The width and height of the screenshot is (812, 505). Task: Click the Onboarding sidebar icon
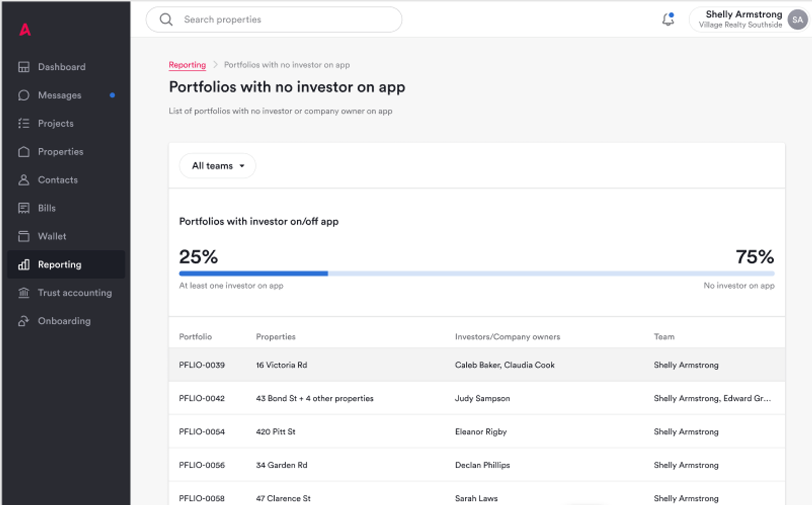click(x=24, y=321)
